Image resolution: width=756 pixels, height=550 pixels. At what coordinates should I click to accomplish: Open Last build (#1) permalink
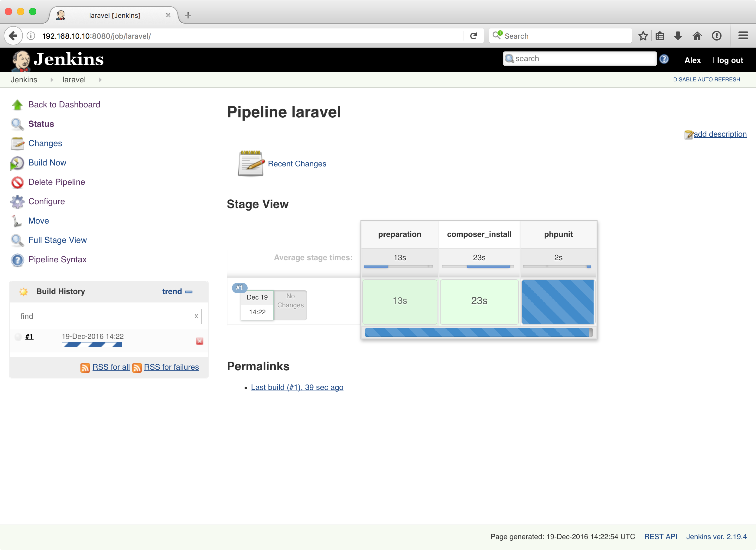tap(297, 388)
